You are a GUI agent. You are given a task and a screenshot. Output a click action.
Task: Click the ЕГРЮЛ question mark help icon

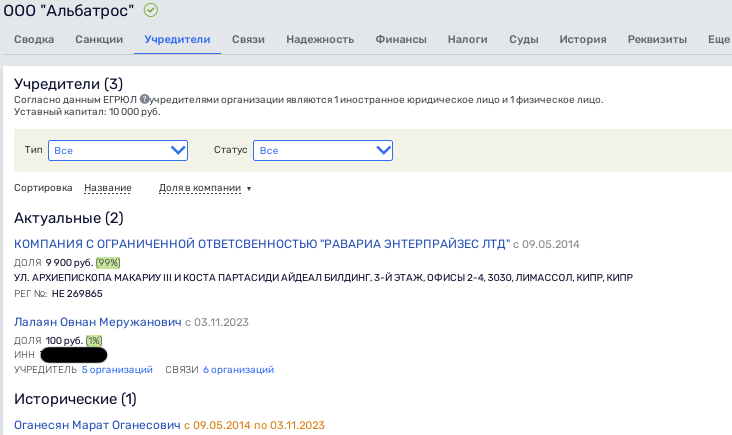(x=144, y=99)
